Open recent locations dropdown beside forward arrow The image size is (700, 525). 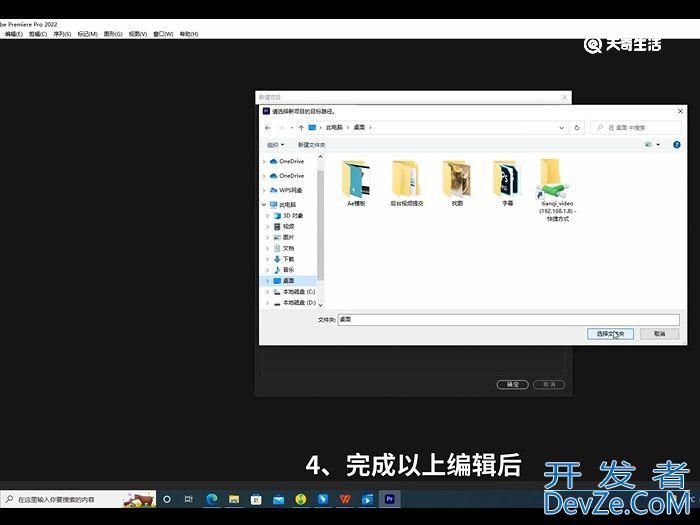point(292,128)
